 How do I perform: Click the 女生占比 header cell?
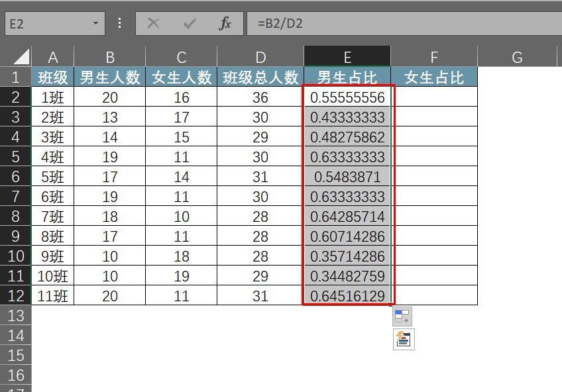434,76
